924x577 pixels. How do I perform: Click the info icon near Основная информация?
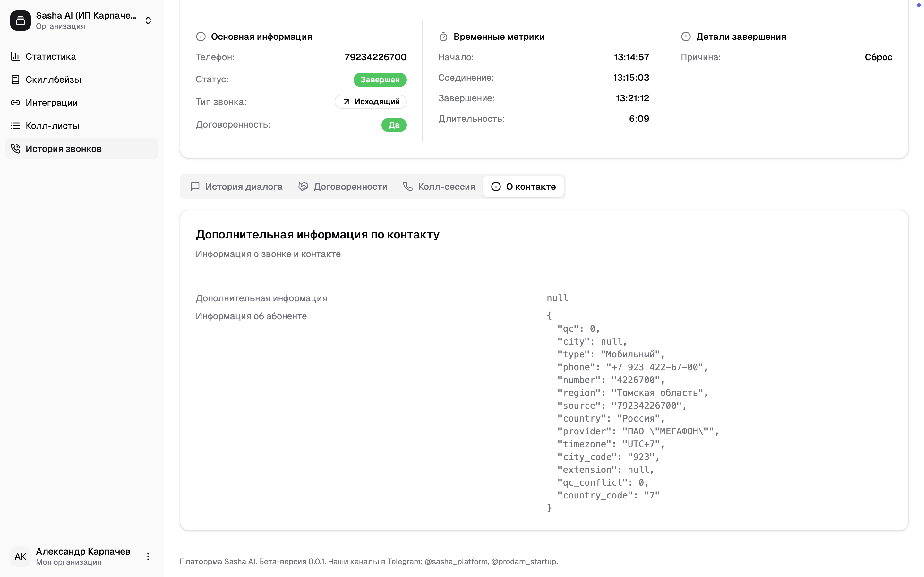tap(201, 37)
